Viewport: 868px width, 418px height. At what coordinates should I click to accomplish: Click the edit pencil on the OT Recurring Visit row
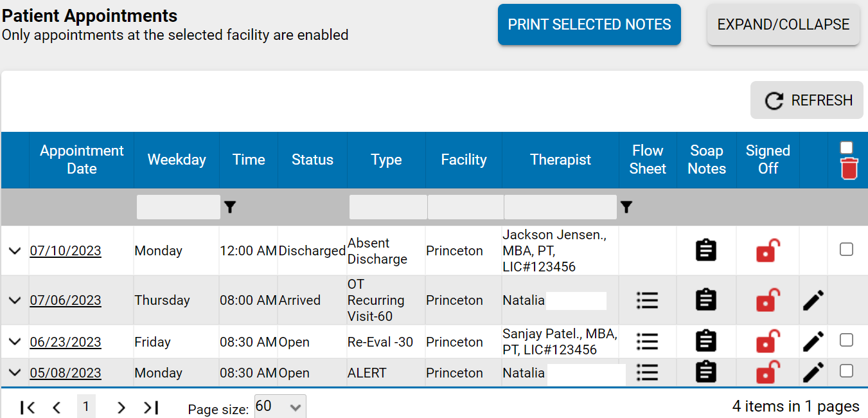click(813, 300)
